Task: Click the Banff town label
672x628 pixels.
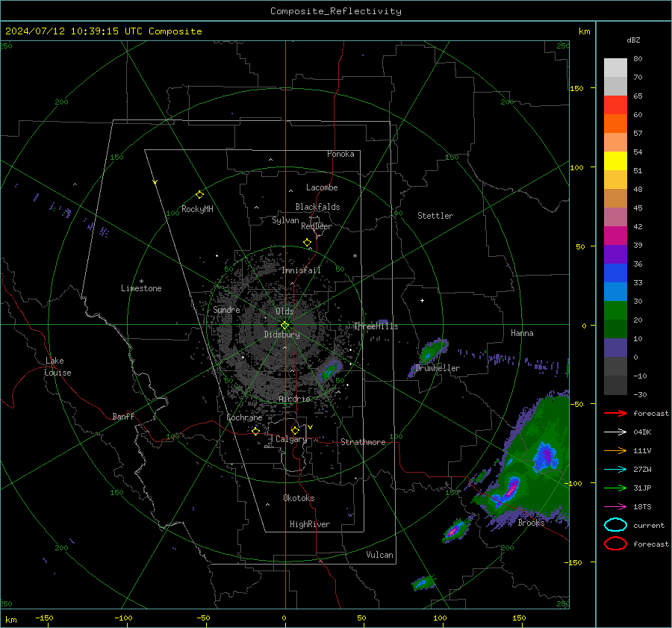Action: coord(123,416)
